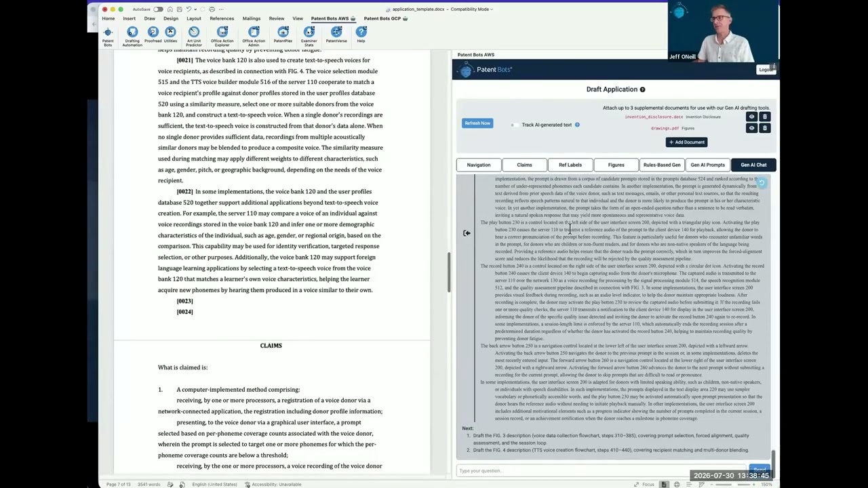This screenshot has height=488, width=868.
Task: Toggle the AutoSave switch
Action: (x=158, y=9)
